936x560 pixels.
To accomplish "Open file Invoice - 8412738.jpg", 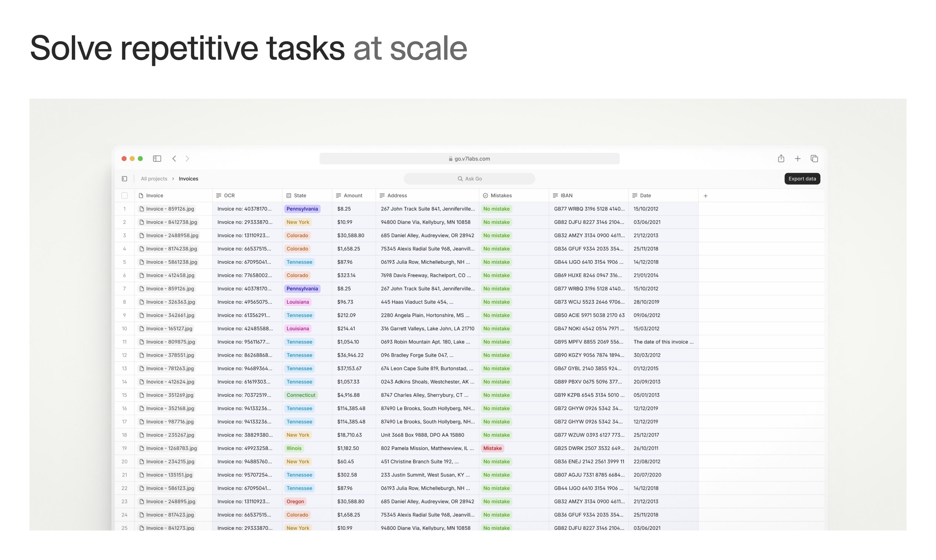I will [x=171, y=222].
